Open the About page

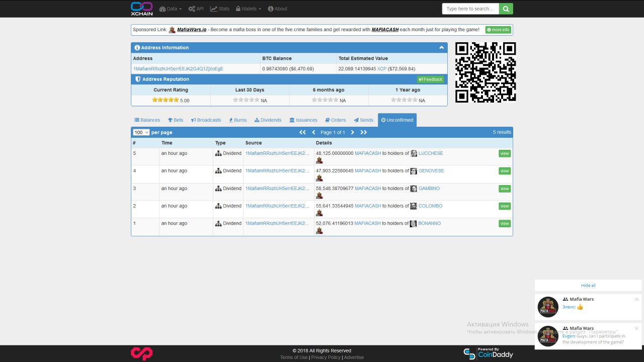point(277,9)
